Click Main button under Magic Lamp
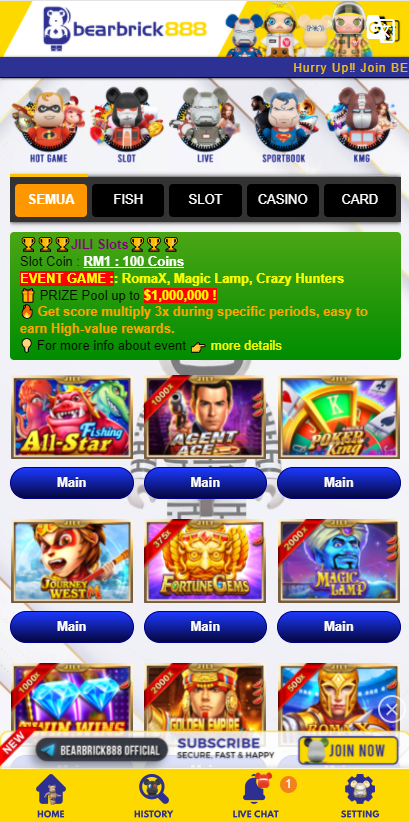Screen dimensions: 409x822 pos(339,626)
